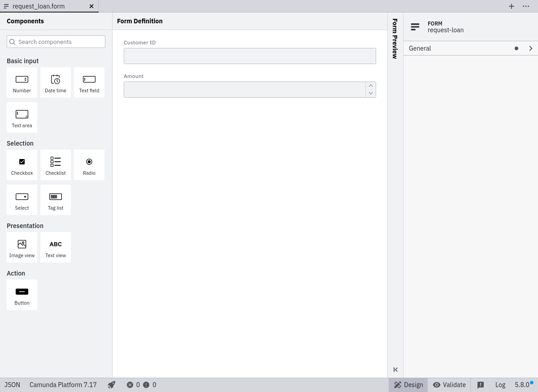Increase the Amount field value
Screen dimensions: 538x392
(371, 86)
